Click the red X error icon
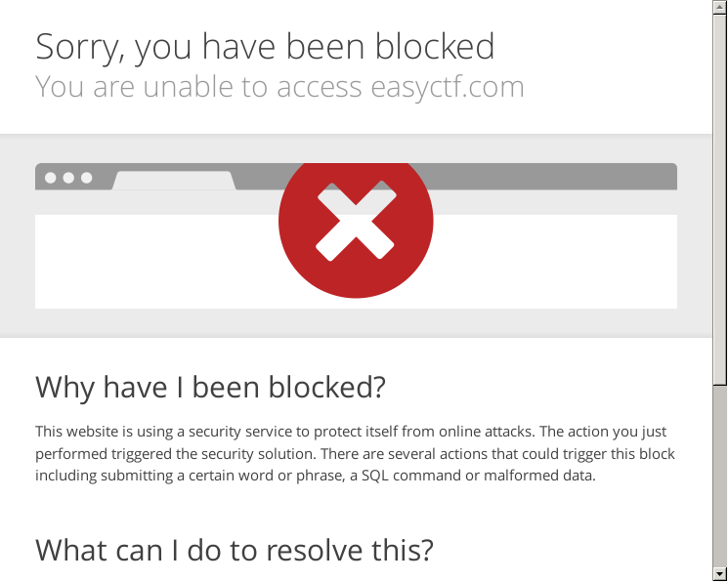Viewport: 728px width, 582px height. click(x=356, y=222)
